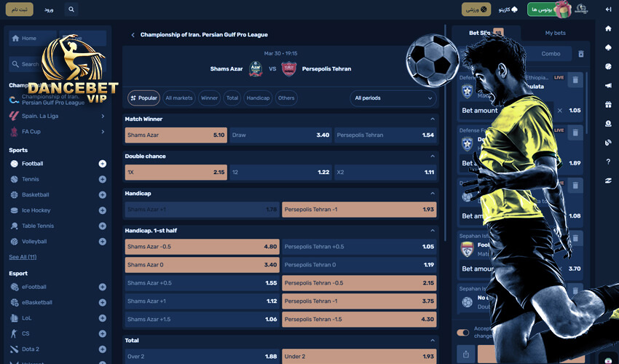Toggle the plus button next to Tennis
Viewport: 619px width, 364px height.
click(x=102, y=179)
